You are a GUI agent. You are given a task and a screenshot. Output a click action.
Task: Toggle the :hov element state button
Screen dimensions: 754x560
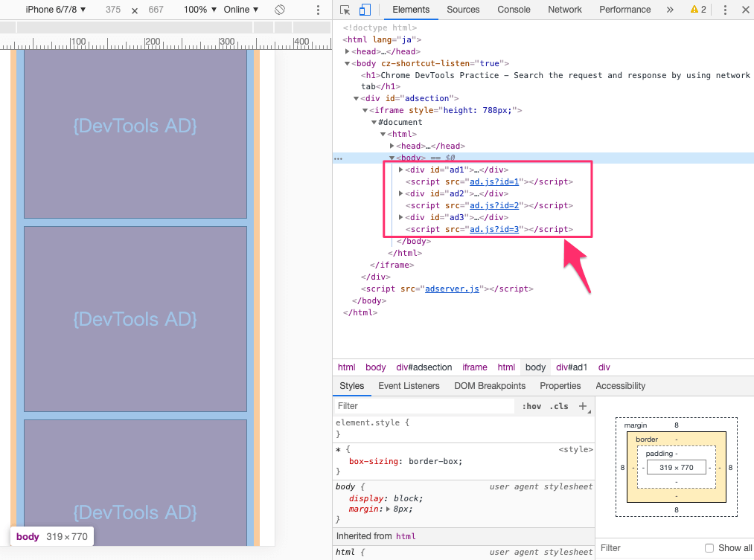coord(531,406)
